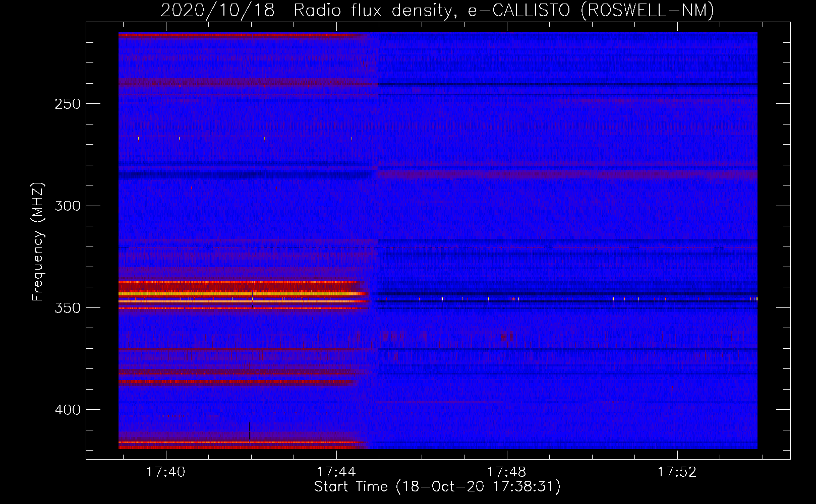The height and width of the screenshot is (504, 816).
Task: Click the plot title 'Radio flux density, e-CALLISTO (ROSWELL-NM)'
Action: [x=504, y=10]
